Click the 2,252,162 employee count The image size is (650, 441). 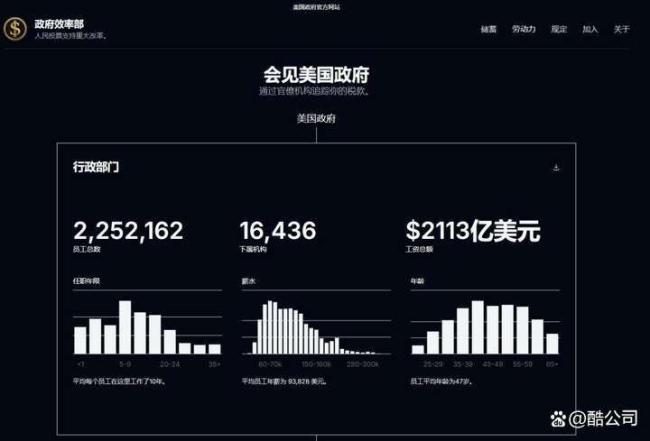(x=128, y=230)
